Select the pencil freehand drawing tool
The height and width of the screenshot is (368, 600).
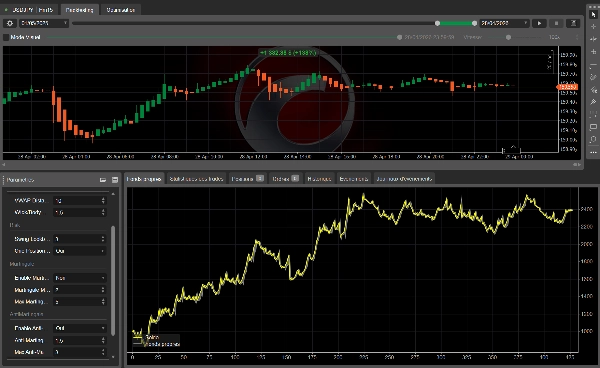coord(593,77)
